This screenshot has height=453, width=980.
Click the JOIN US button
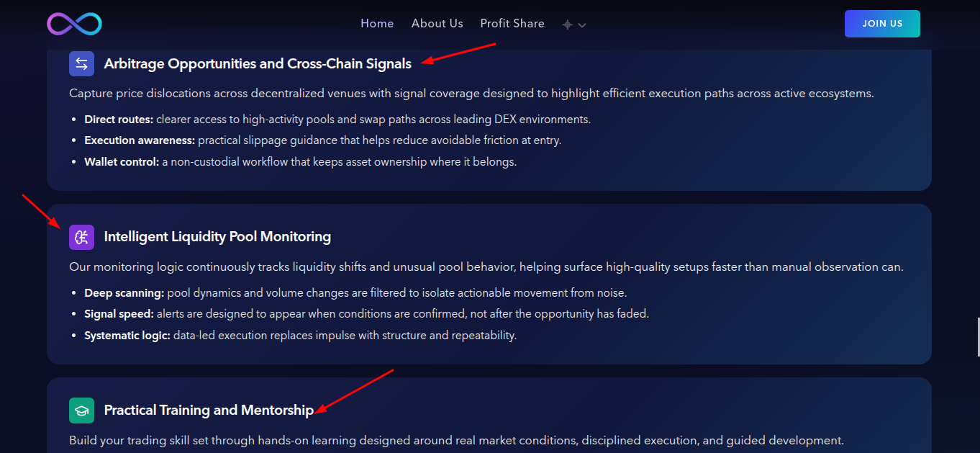882,24
